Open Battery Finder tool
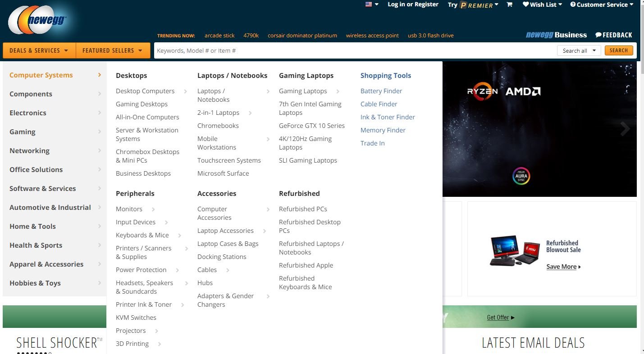 pos(381,91)
